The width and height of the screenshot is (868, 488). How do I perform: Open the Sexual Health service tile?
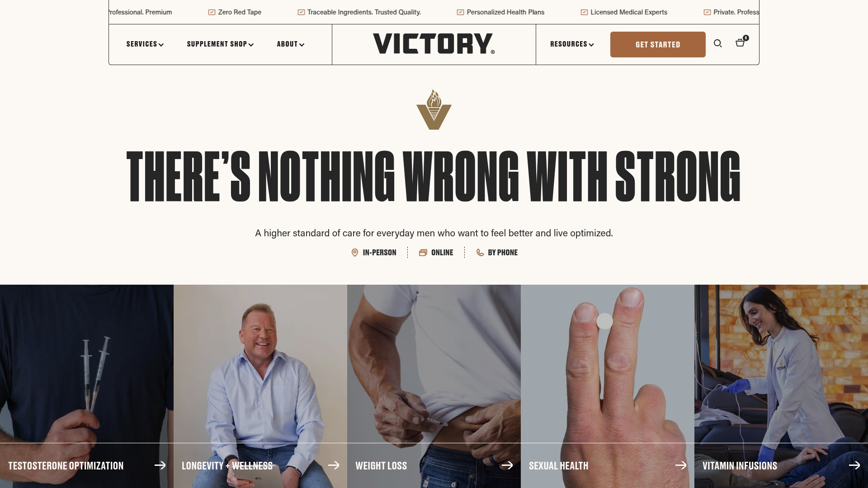click(x=608, y=386)
